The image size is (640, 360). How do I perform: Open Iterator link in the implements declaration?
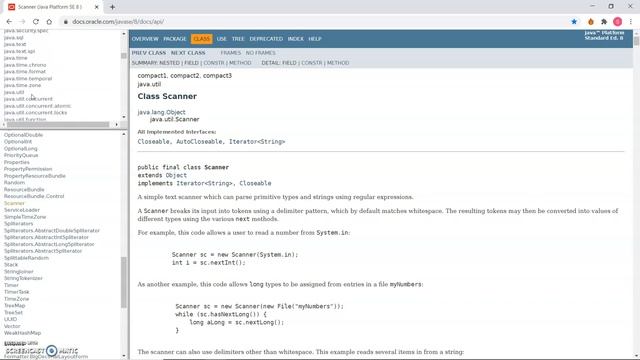191,183
